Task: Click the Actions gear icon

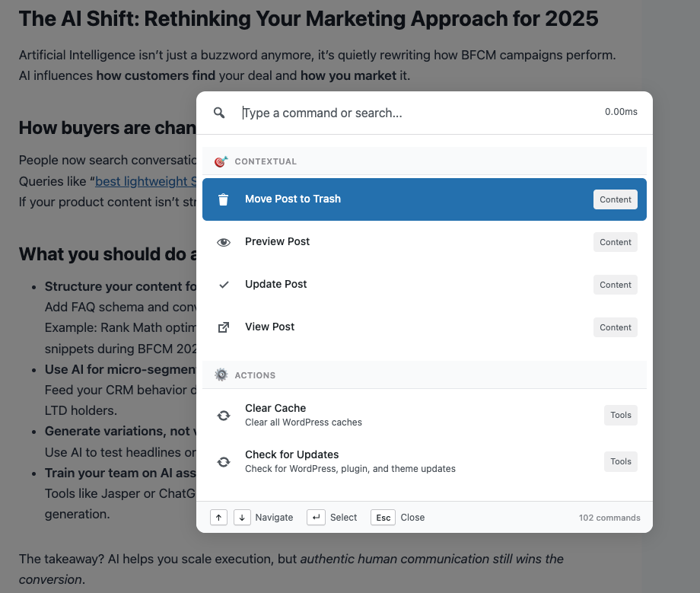Action: (221, 375)
